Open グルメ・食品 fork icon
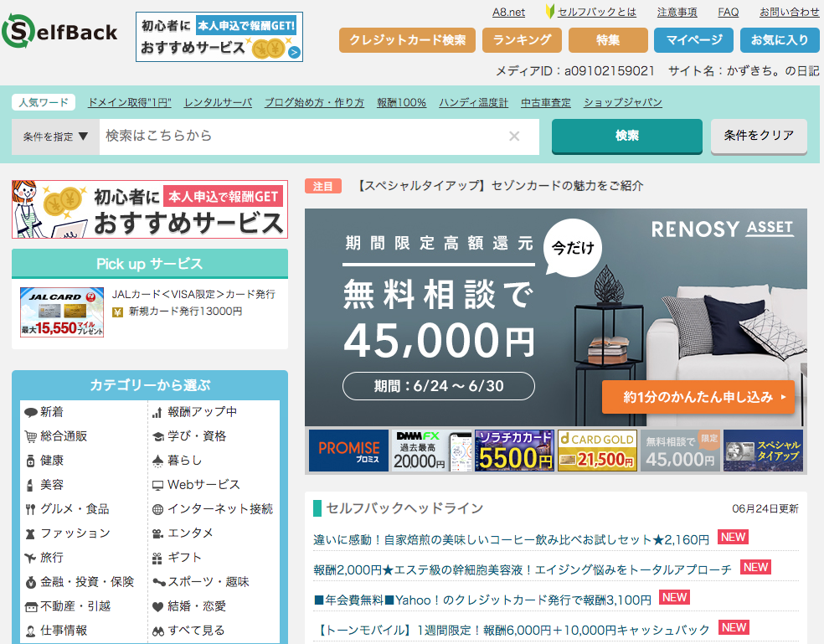The height and width of the screenshot is (644, 824). click(30, 509)
